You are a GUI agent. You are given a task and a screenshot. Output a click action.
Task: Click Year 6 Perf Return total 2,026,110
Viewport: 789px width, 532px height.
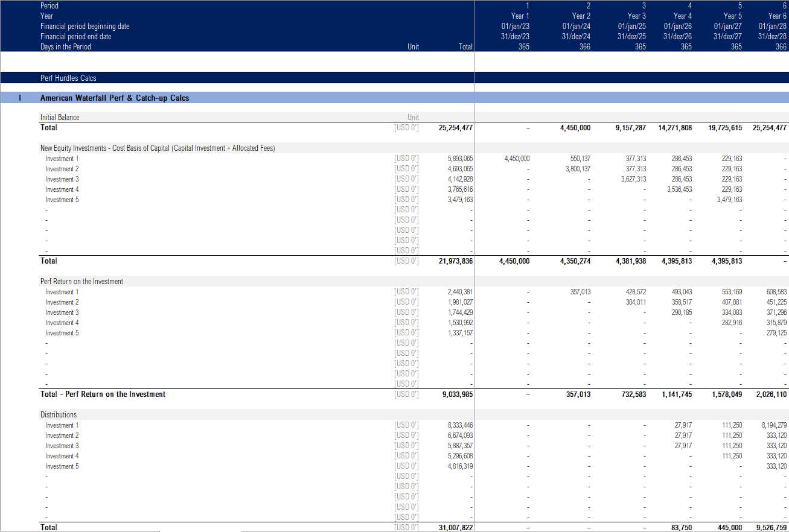coord(771,394)
